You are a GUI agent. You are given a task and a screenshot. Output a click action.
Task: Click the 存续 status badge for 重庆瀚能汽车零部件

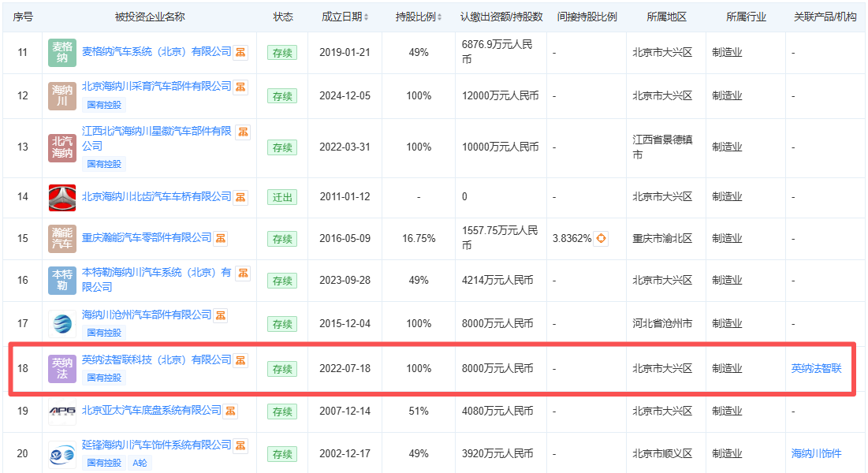[282, 240]
